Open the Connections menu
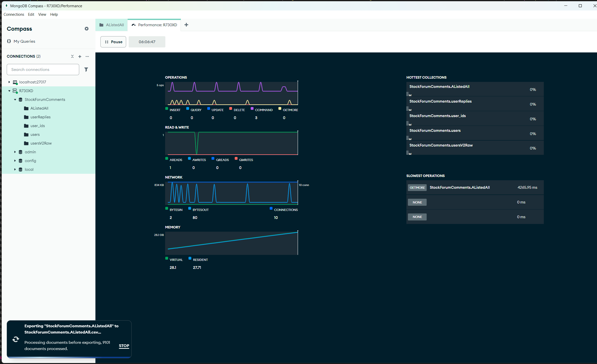Image resolution: width=597 pixels, height=364 pixels. pyautogui.click(x=14, y=14)
